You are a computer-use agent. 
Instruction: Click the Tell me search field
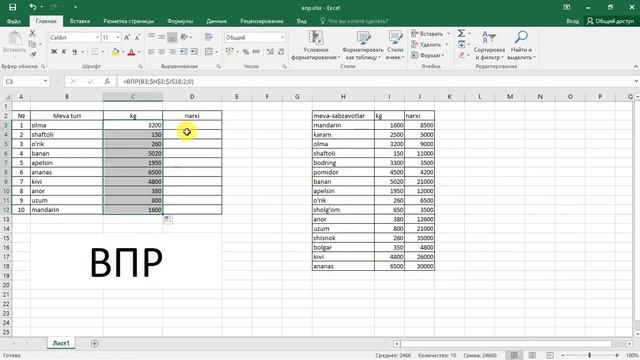click(x=353, y=21)
